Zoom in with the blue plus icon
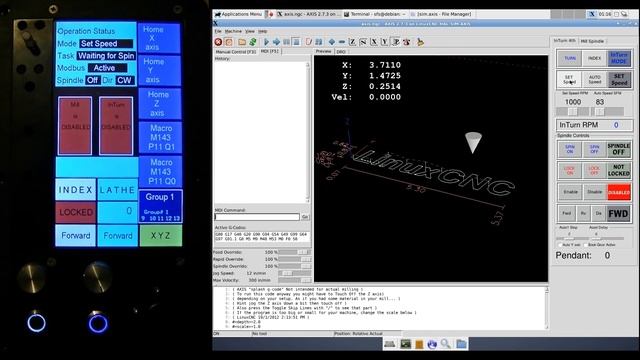 332,42
